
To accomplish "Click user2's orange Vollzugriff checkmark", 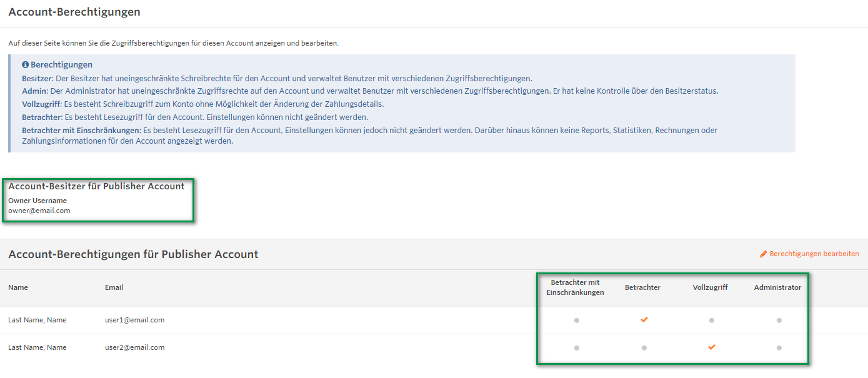I will (x=711, y=347).
